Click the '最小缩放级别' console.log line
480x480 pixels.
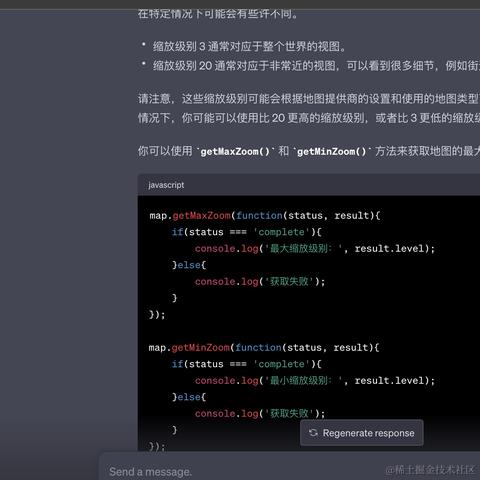coord(315,381)
